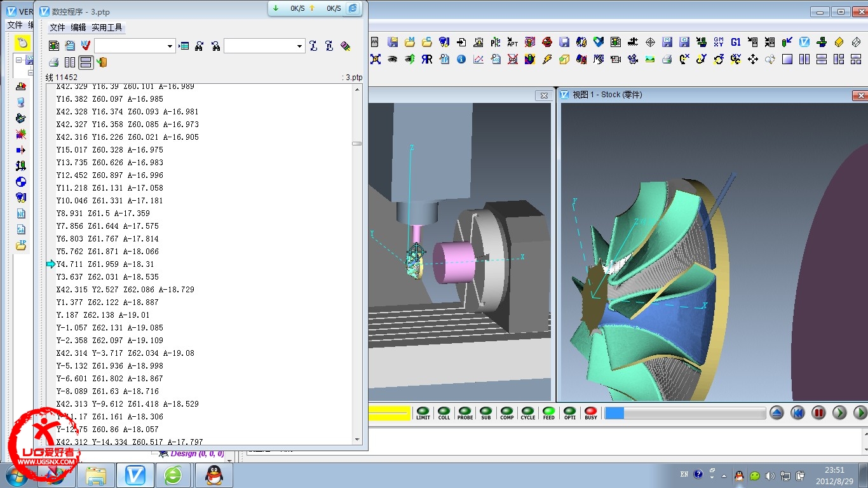
Task: Click the yellow status color field
Action: click(390, 414)
